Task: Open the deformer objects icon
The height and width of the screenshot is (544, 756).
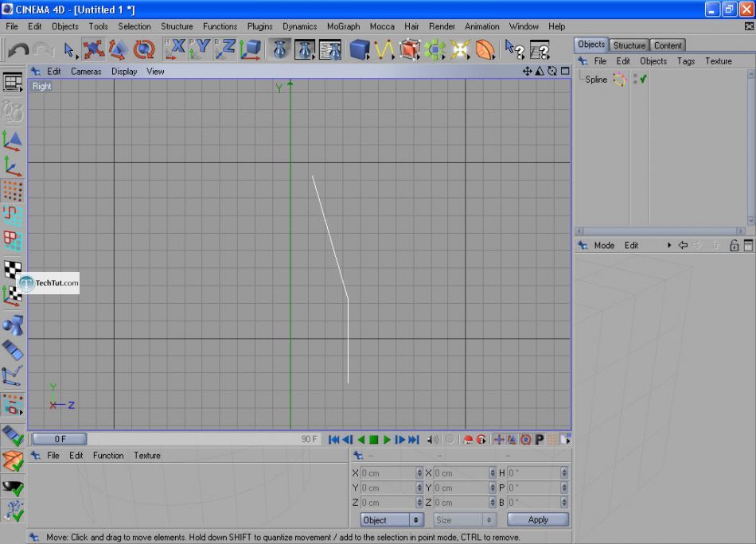Action: tap(485, 49)
